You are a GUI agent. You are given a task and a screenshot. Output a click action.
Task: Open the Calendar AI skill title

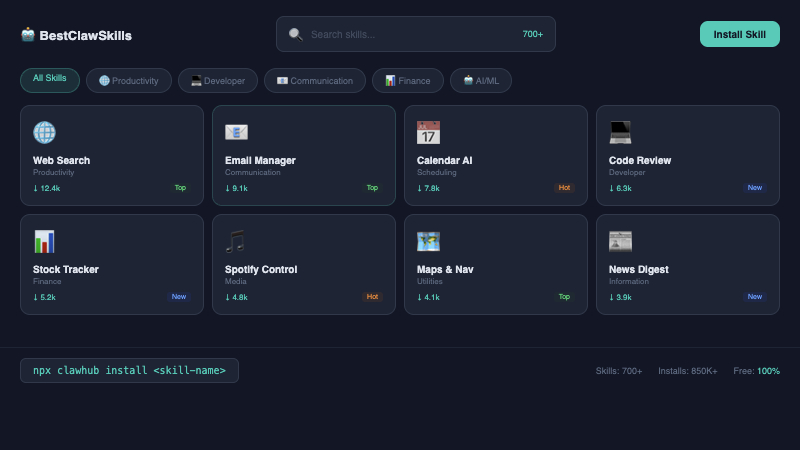pyautogui.click(x=444, y=160)
